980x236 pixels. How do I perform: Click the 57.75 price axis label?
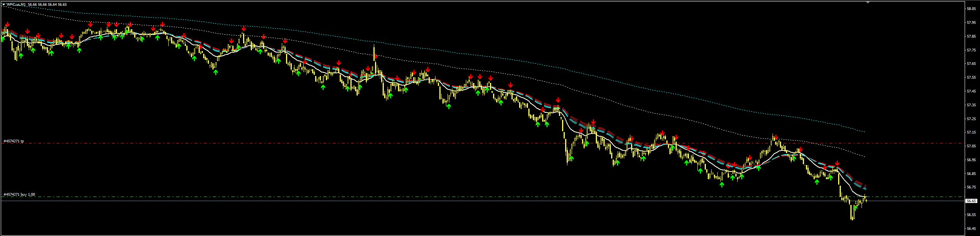[x=971, y=50]
